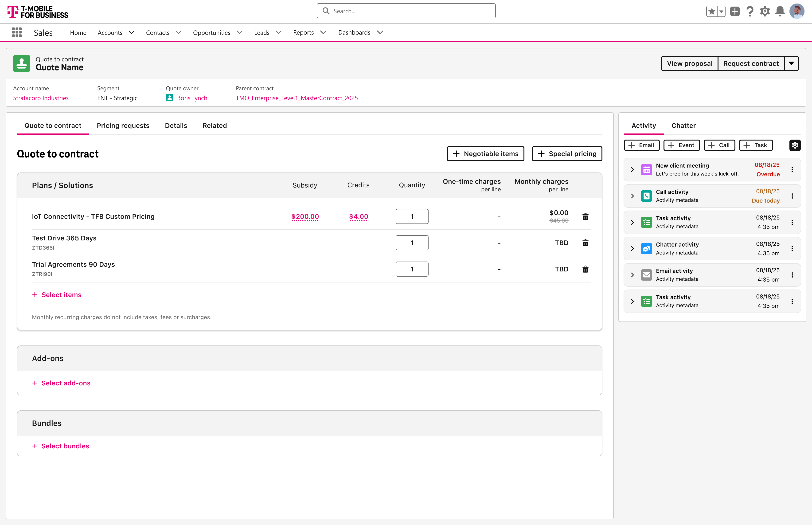The height and width of the screenshot is (525, 812).
Task: Open the notifications bell
Action: click(780, 11)
